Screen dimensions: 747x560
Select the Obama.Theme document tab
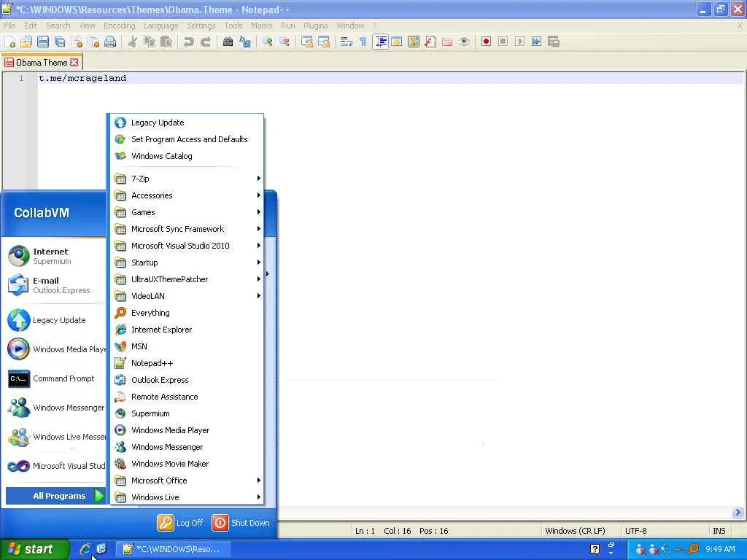click(x=42, y=63)
